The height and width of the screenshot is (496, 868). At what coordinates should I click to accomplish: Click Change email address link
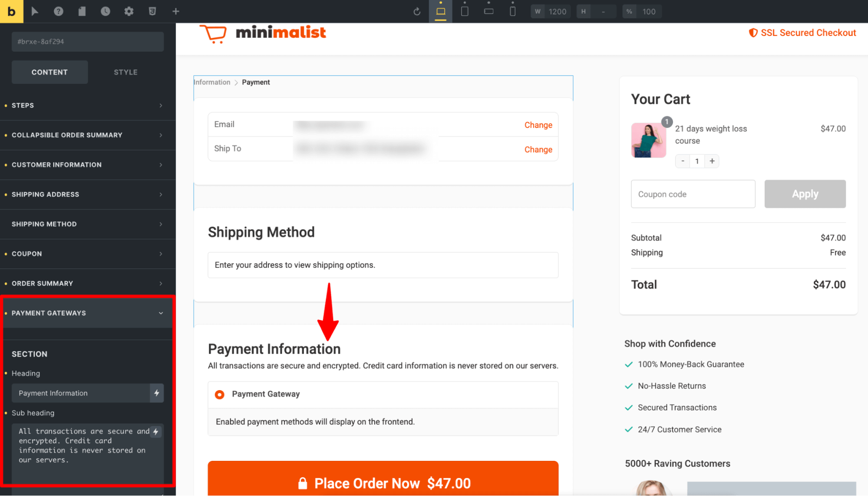click(537, 125)
